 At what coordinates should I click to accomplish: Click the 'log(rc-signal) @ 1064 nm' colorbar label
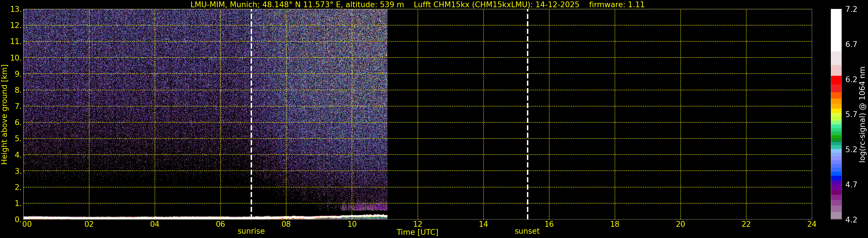pyautogui.click(x=862, y=114)
